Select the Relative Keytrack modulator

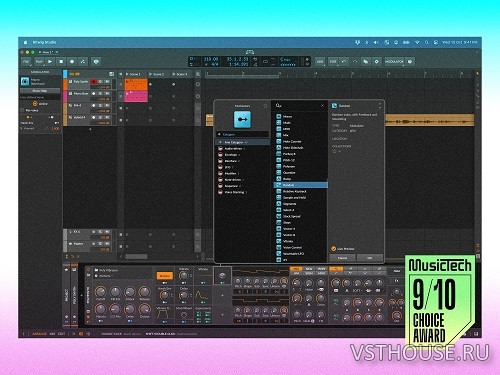(300, 191)
